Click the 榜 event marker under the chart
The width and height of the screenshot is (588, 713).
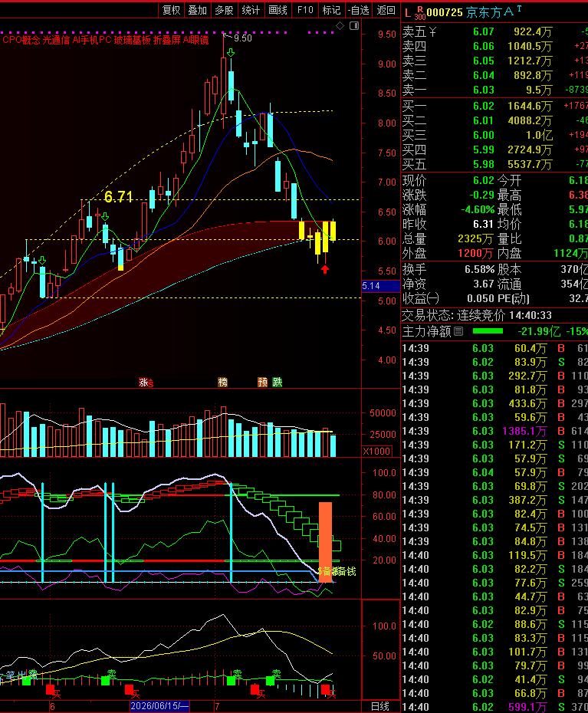223,383
